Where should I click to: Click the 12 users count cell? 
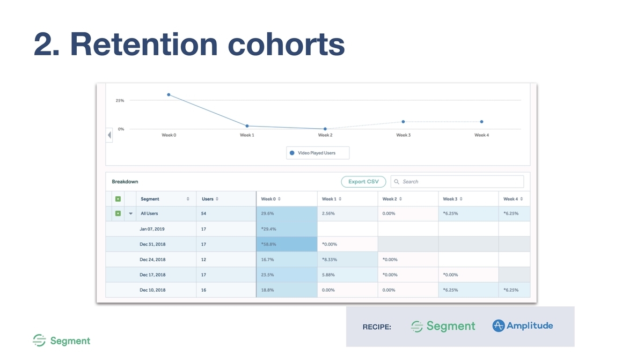pos(226,260)
